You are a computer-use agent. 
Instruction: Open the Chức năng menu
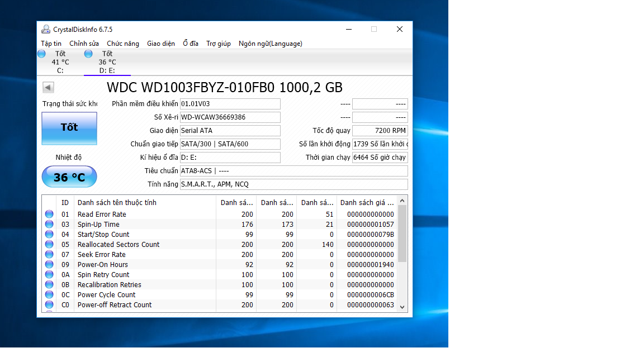pyautogui.click(x=123, y=44)
